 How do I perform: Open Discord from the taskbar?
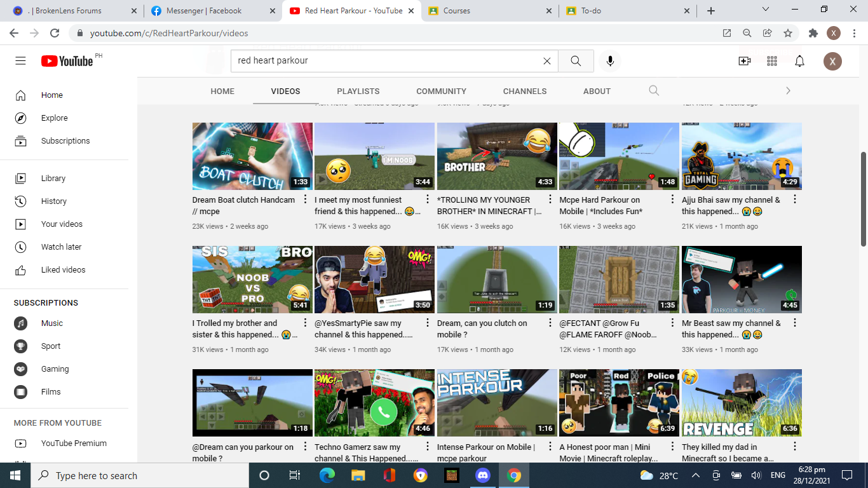click(x=483, y=475)
